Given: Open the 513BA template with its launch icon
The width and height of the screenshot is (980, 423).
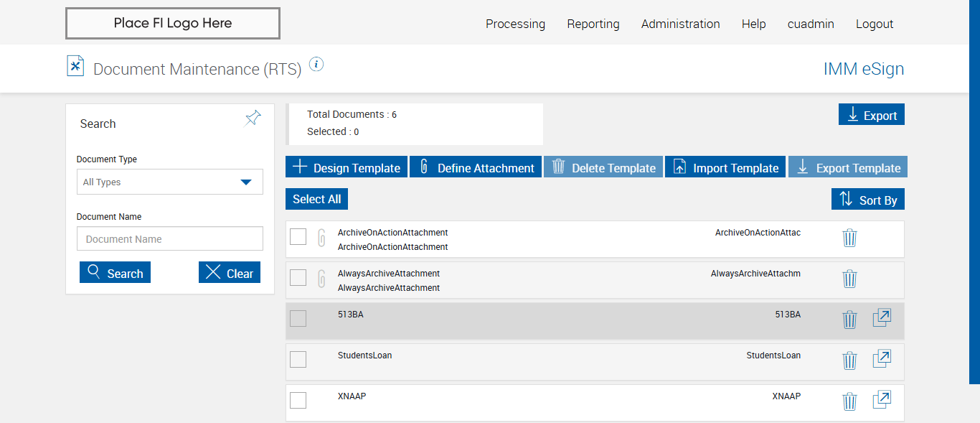Looking at the screenshot, I should [882, 318].
